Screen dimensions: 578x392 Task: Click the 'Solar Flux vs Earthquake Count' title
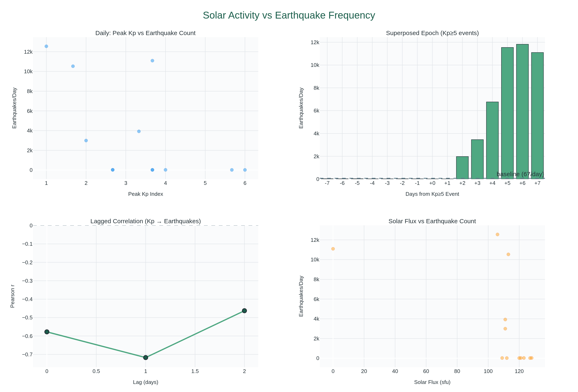tap(432, 221)
